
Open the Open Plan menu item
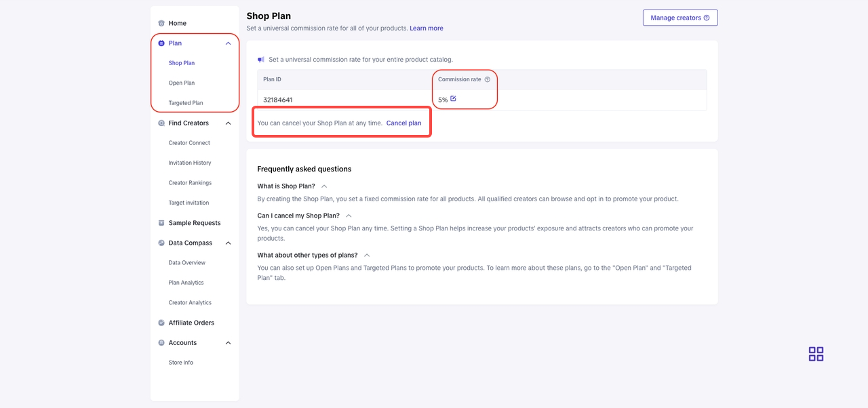pyautogui.click(x=182, y=83)
